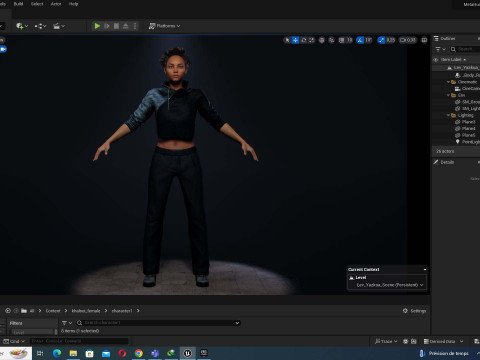
Task: Open play options three-dot menu
Action: [x=135, y=26]
